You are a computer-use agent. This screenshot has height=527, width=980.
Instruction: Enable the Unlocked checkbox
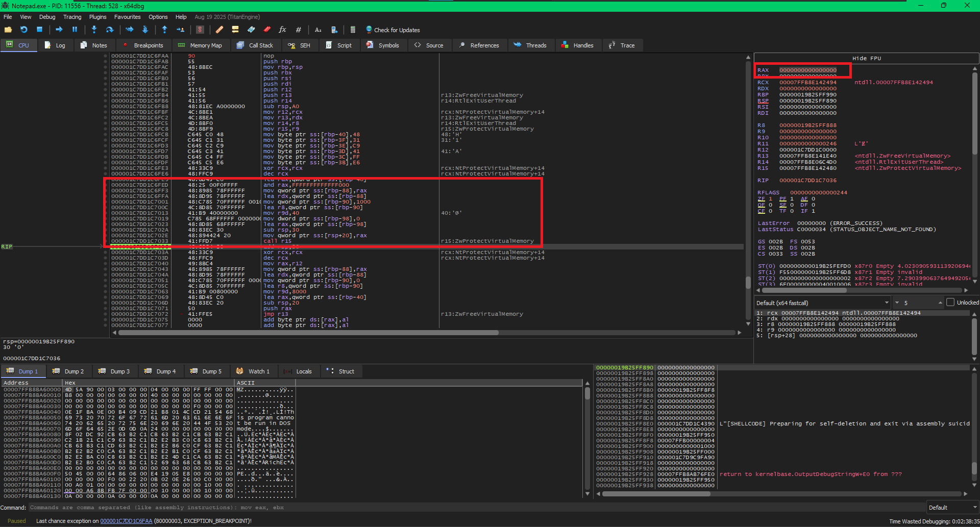[950, 303]
